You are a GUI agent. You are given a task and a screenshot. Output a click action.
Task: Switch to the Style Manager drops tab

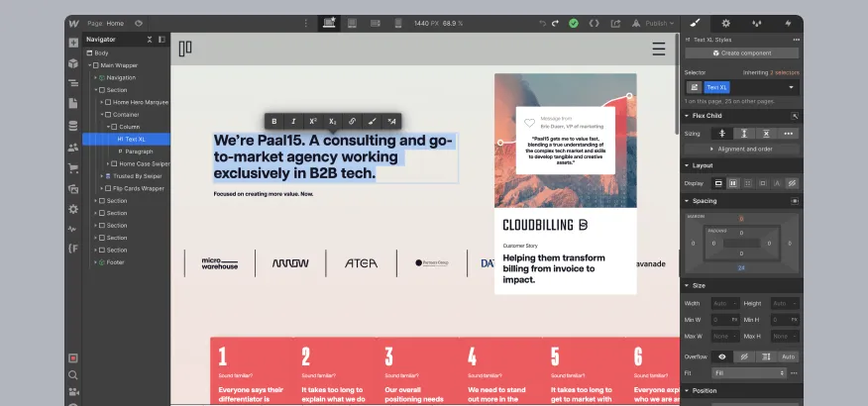point(756,23)
